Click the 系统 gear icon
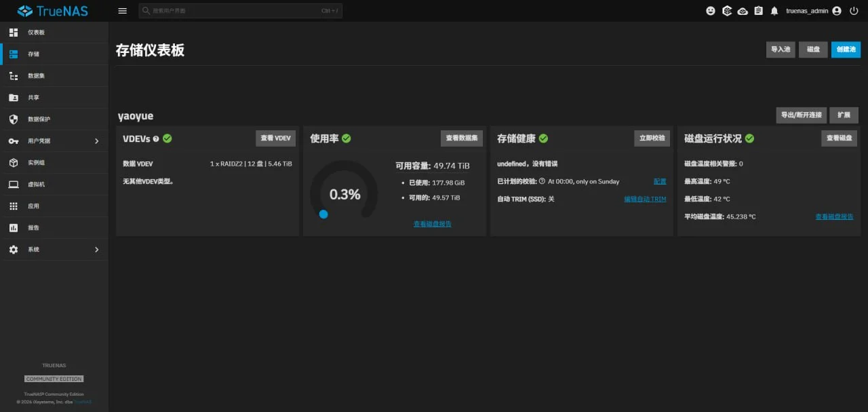This screenshot has width=868, height=412. pos(14,250)
